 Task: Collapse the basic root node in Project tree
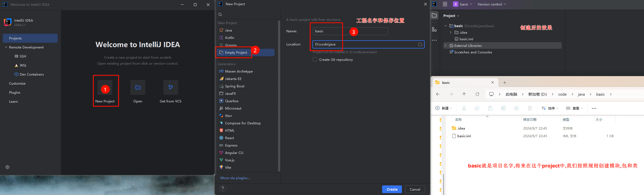coord(446,26)
